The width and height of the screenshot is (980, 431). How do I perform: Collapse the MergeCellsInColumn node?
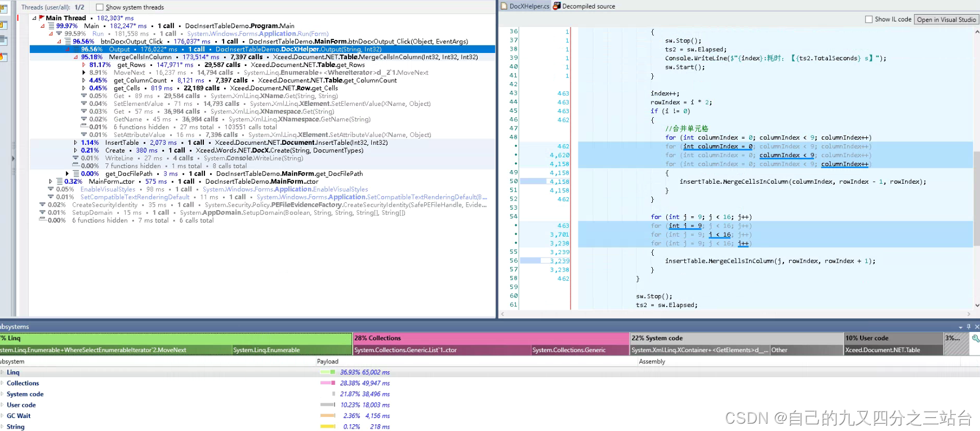pos(75,57)
